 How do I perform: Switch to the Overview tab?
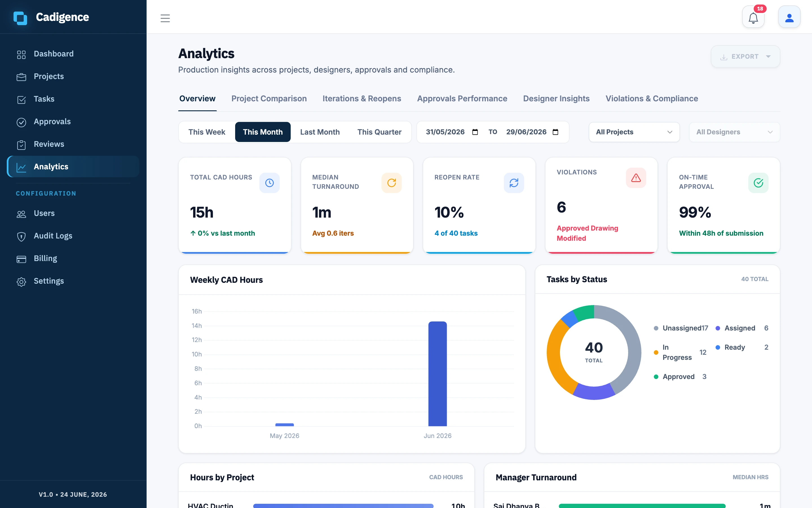coord(197,98)
